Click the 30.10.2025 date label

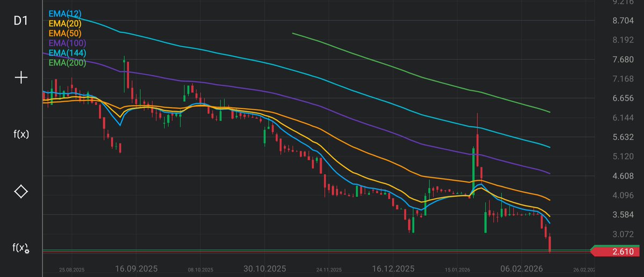[265, 268]
